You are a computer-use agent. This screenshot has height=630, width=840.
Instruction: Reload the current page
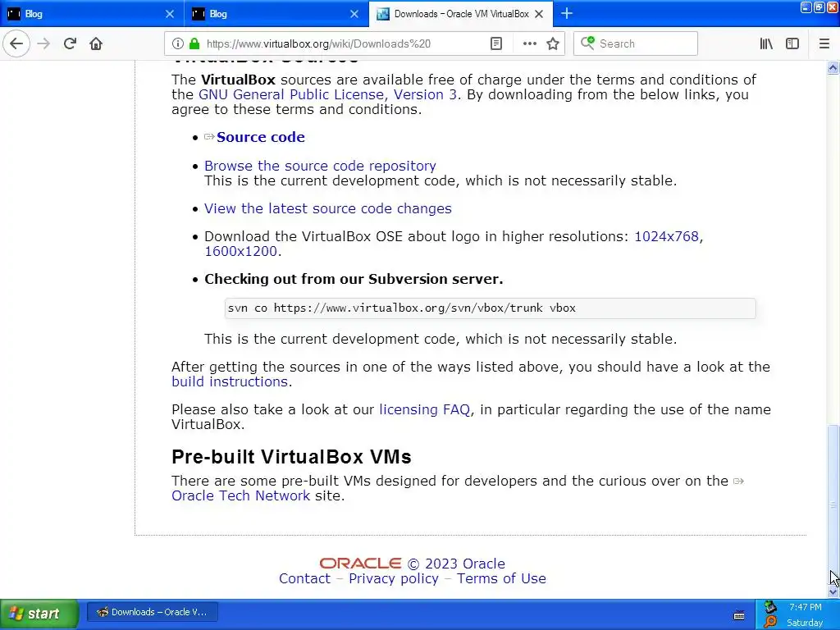(x=71, y=43)
